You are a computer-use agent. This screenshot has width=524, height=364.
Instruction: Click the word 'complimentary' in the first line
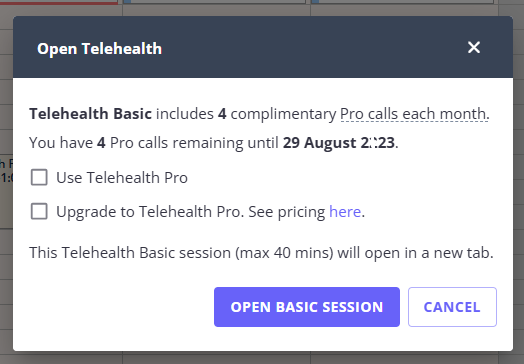283,114
